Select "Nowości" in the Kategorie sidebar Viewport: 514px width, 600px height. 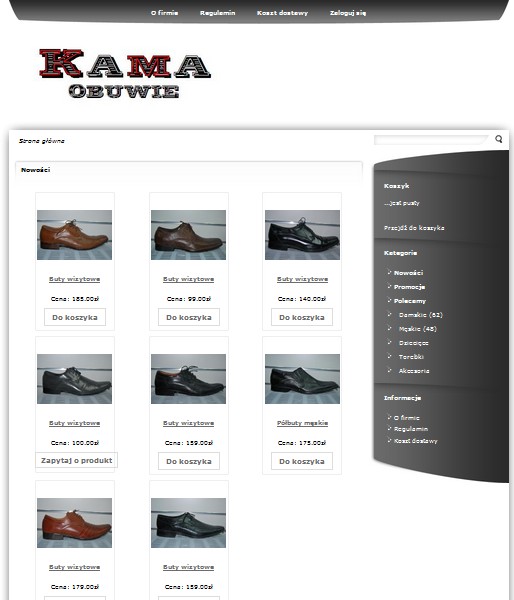(x=408, y=273)
